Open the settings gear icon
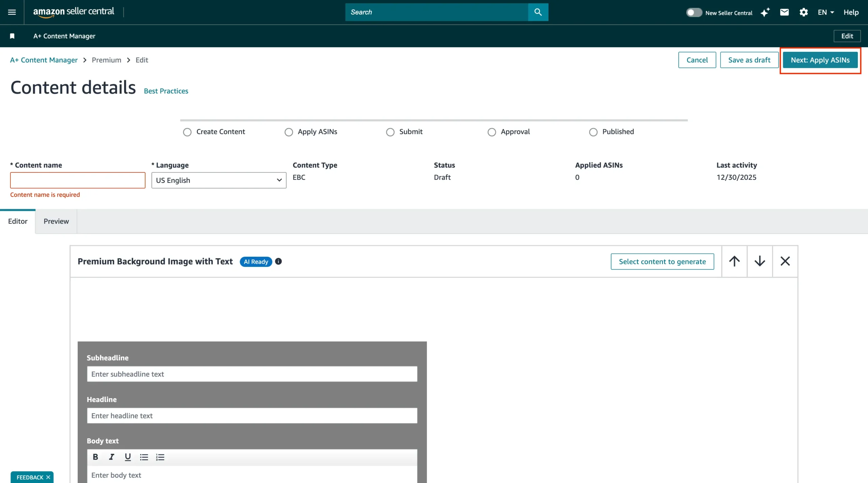 (x=804, y=13)
